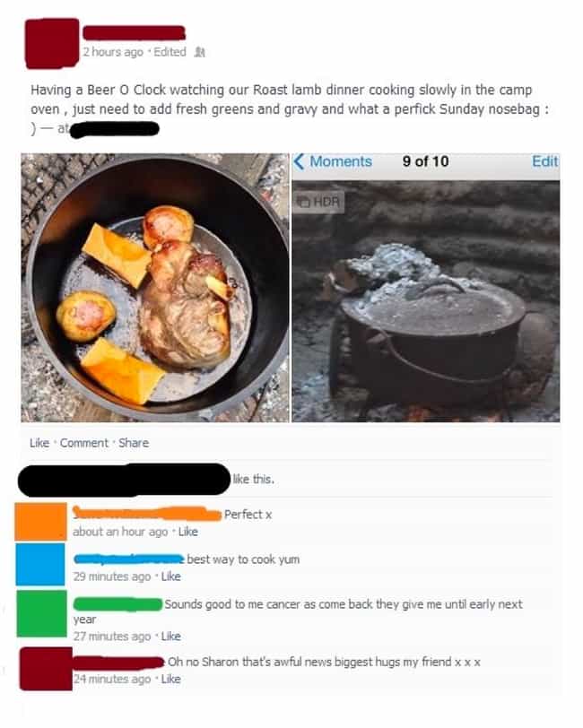
Task: Click the Moments back chevron
Action: tap(300, 161)
